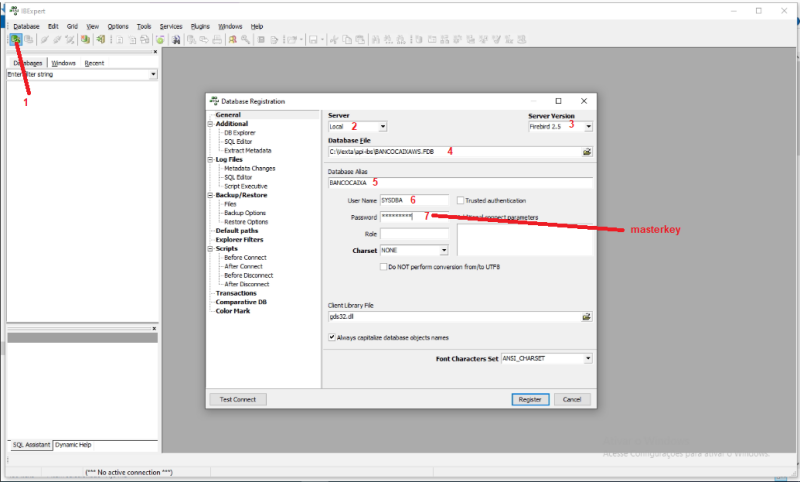The height and width of the screenshot is (482, 800).
Task: Click the binoculars search icon in toolbar
Action: tap(177, 39)
